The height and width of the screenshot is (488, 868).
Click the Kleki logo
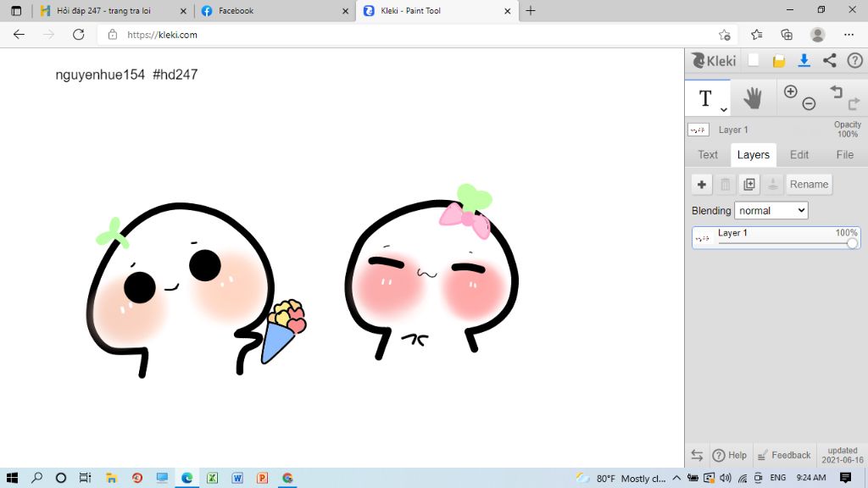tap(714, 60)
